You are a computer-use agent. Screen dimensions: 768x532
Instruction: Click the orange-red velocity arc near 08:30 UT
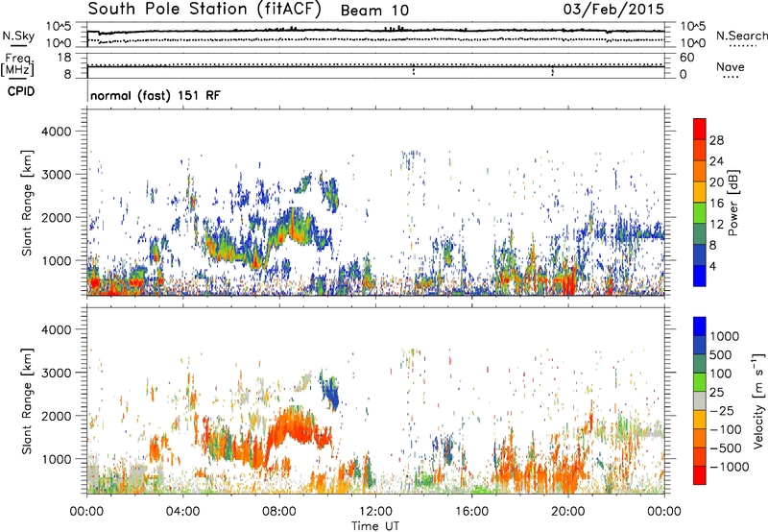pos(294,427)
